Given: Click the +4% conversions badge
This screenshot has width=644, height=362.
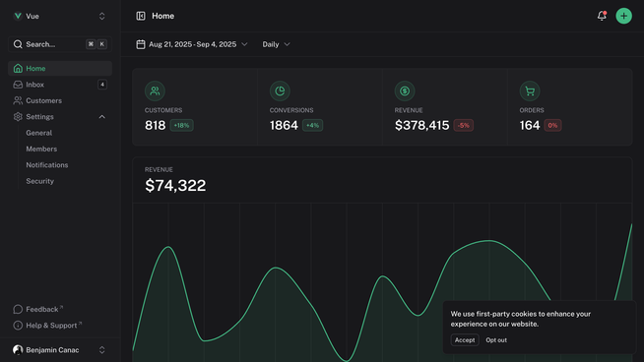Looking at the screenshot, I should [x=312, y=125].
